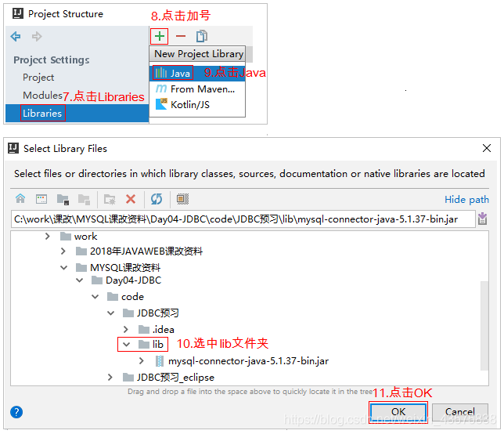
Task: Select Java in New Project Library menu
Action: point(197,73)
